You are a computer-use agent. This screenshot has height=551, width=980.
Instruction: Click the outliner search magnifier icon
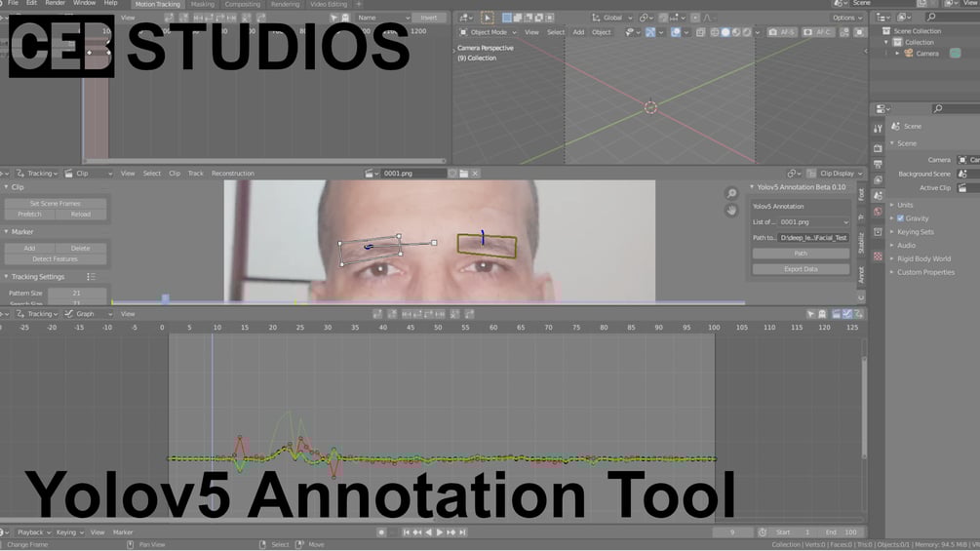coord(931,17)
